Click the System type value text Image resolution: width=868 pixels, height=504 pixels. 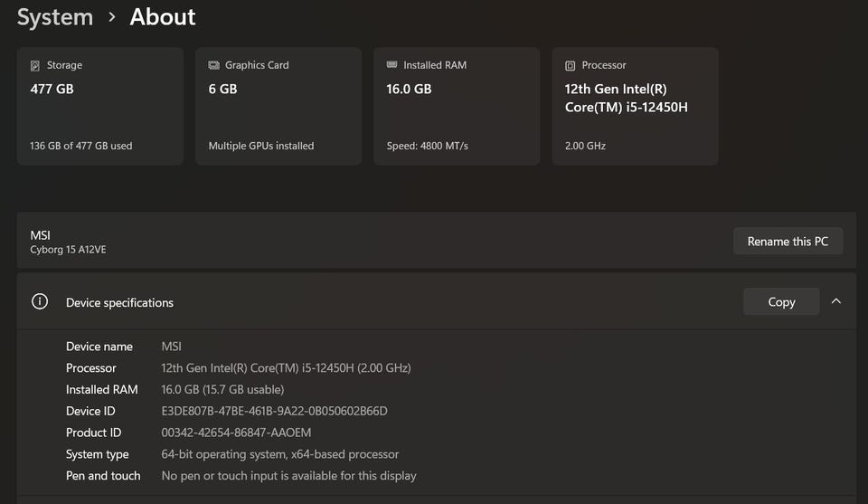279,454
